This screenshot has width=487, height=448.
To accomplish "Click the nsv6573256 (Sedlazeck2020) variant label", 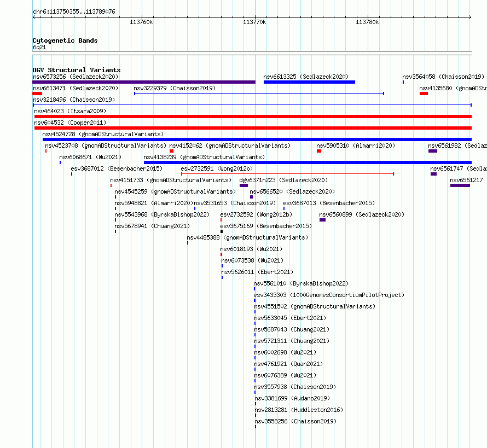I will 76,77.
